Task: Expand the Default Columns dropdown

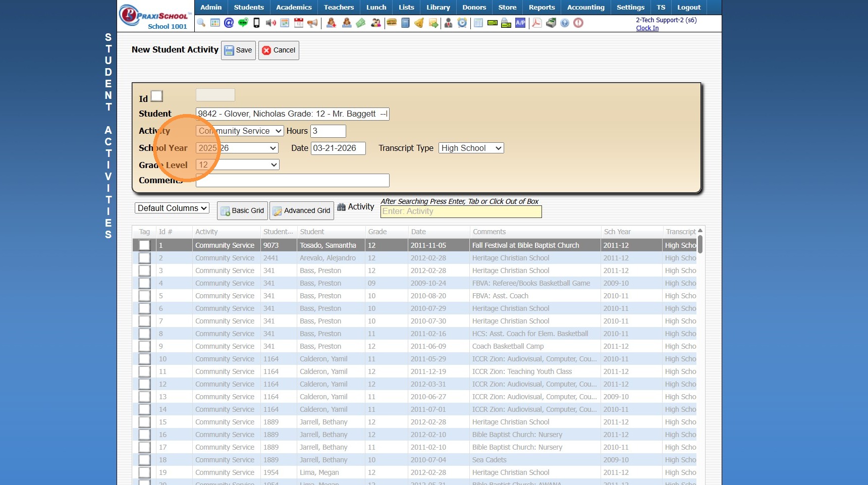Action: (x=172, y=208)
